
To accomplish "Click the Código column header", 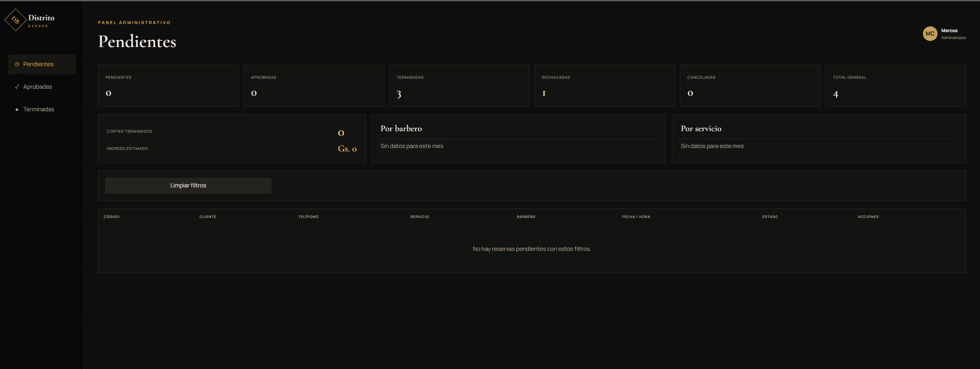I will [x=111, y=217].
